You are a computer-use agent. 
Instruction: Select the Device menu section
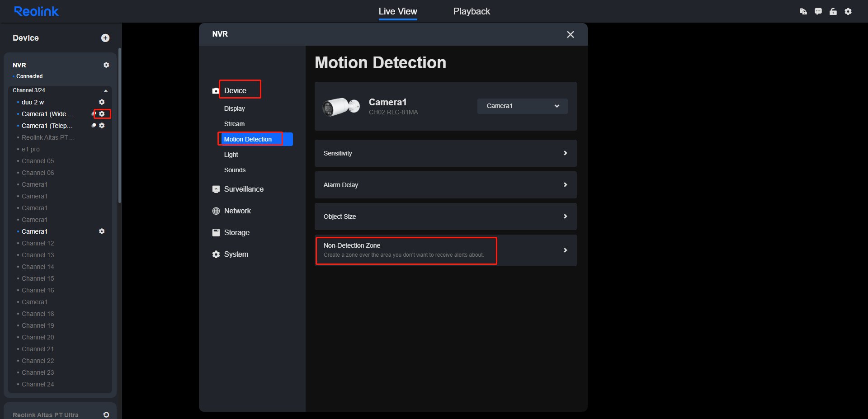click(x=235, y=90)
